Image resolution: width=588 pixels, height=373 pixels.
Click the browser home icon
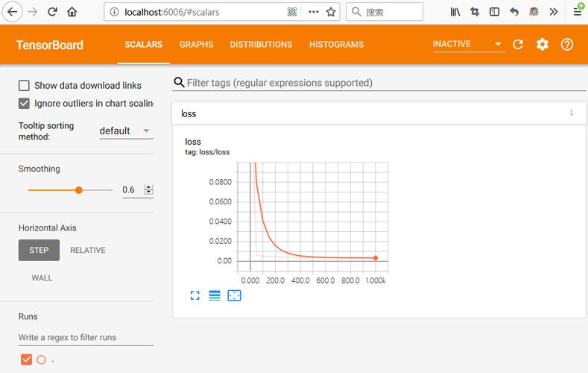[x=72, y=12]
